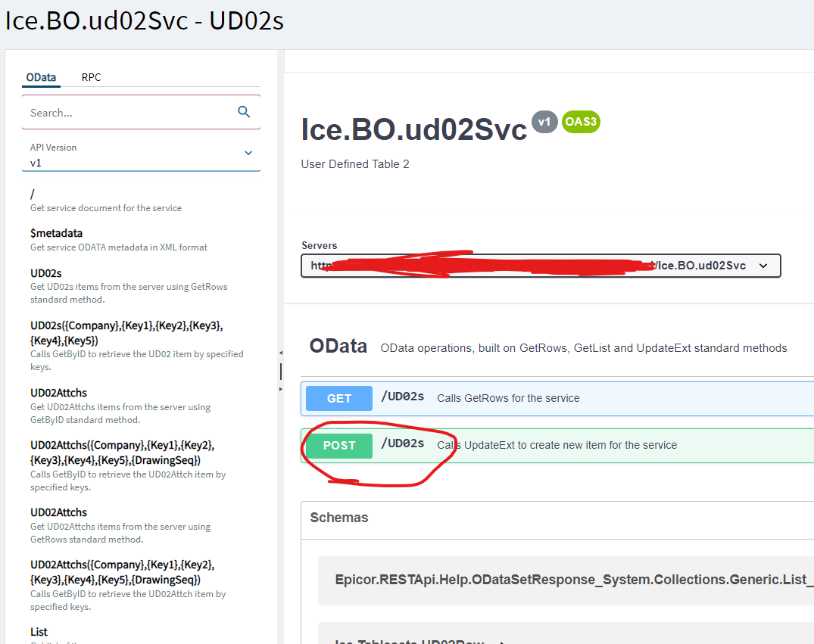Expand the POST /UD02s operation
The image size is (814, 644).
click(557, 445)
